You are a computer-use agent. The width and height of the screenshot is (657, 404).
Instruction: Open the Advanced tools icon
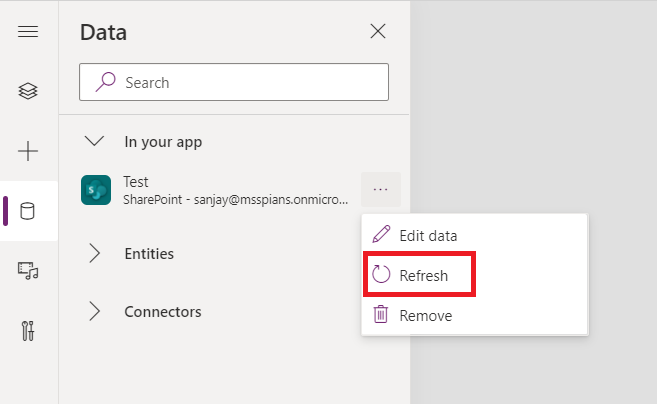coord(28,330)
